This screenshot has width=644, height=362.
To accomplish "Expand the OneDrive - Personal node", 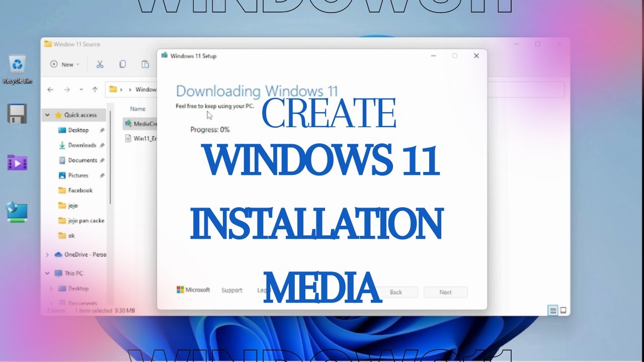I will pyautogui.click(x=47, y=255).
